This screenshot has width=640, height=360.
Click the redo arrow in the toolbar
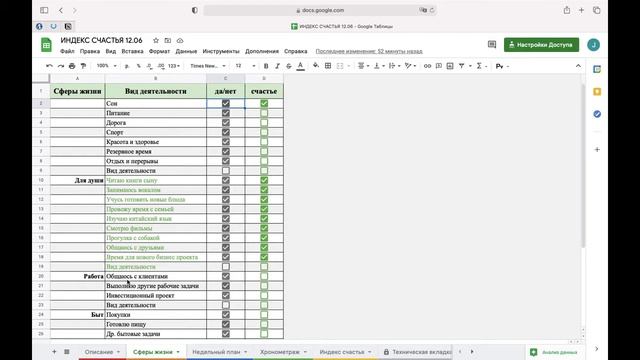pyautogui.click(x=61, y=66)
